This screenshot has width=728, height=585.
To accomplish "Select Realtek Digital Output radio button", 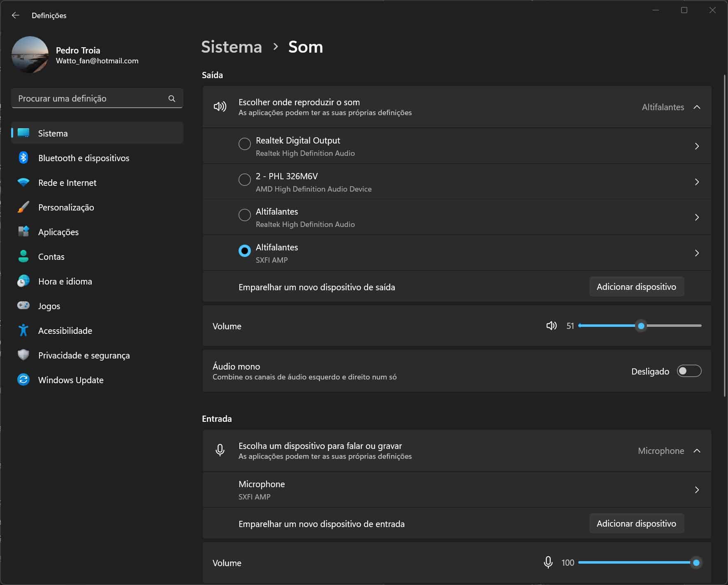I will click(x=245, y=144).
